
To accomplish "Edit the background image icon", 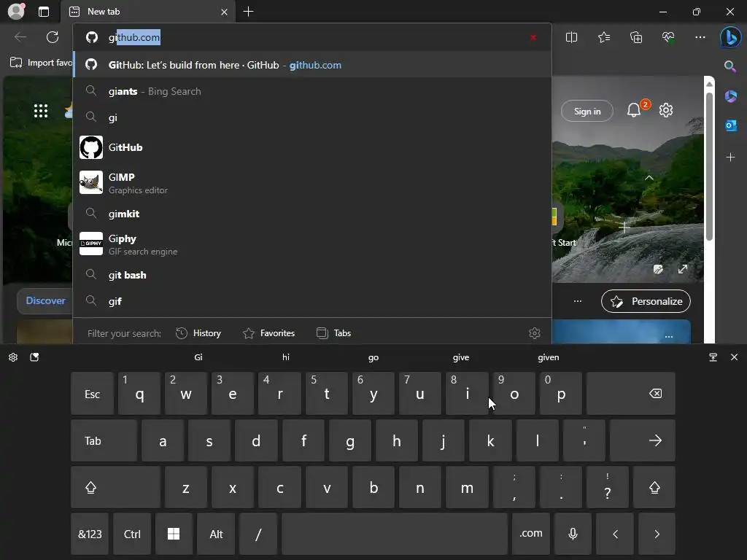I will pyautogui.click(x=659, y=270).
